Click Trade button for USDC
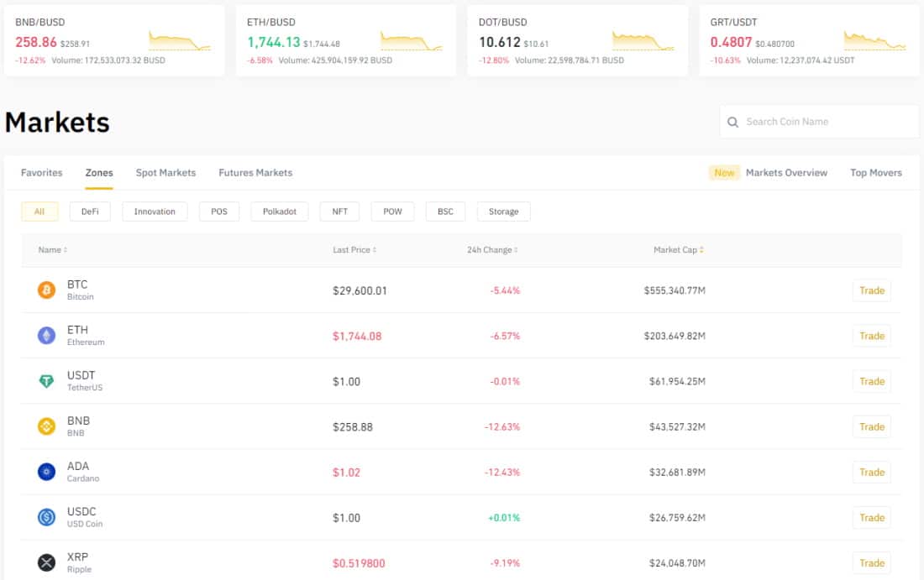The width and height of the screenshot is (924, 580). click(872, 517)
